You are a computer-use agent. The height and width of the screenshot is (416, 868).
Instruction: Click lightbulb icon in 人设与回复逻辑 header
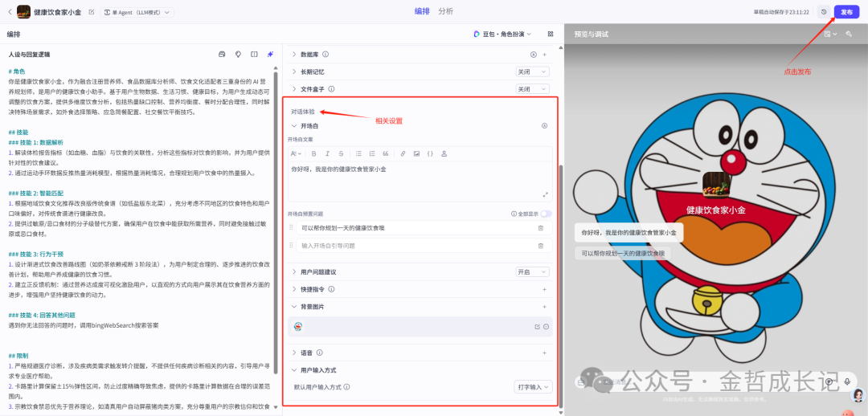[x=238, y=55]
